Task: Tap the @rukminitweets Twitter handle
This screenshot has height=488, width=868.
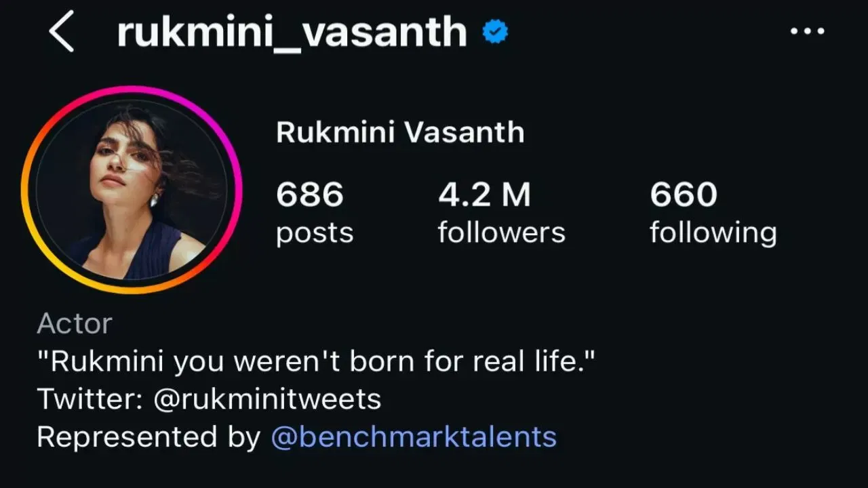Action: pyautogui.click(x=267, y=399)
